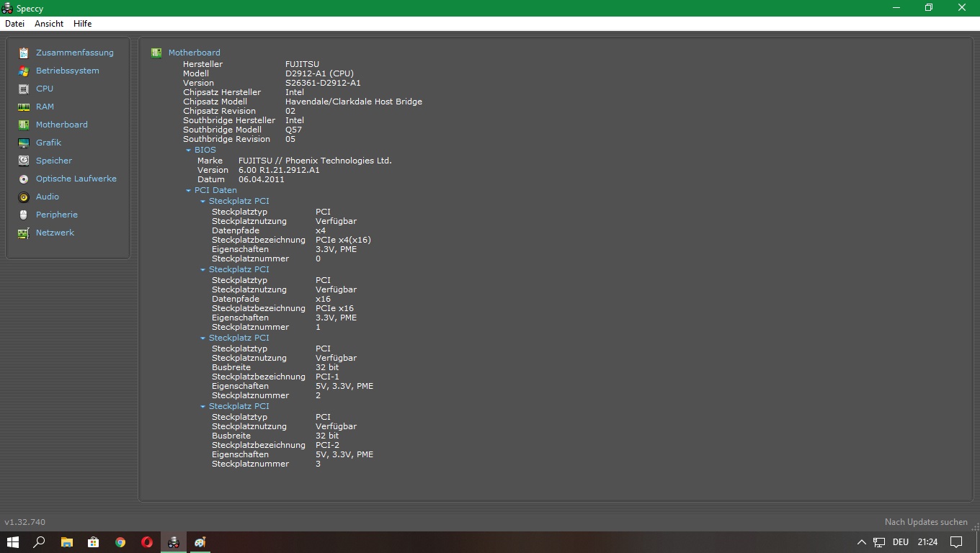980x553 pixels.
Task: Click the BIOS Marke value FUJITSU // Phoenix Technologies Ltd.
Action: point(315,161)
